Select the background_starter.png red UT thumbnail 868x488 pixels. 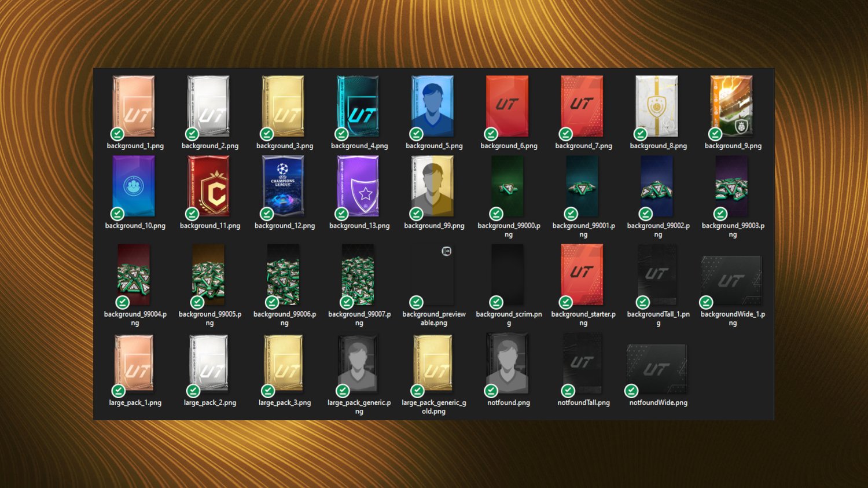pos(582,275)
